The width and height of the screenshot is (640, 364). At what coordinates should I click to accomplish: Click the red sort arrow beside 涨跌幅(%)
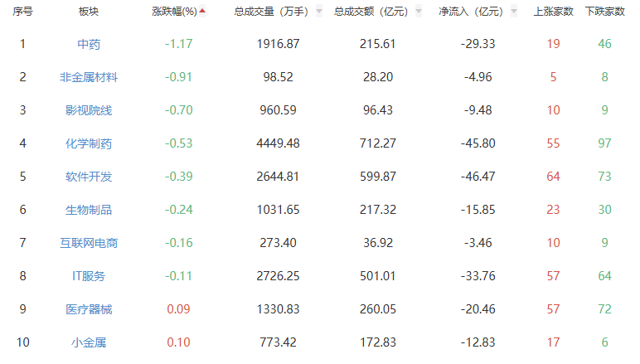click(203, 12)
